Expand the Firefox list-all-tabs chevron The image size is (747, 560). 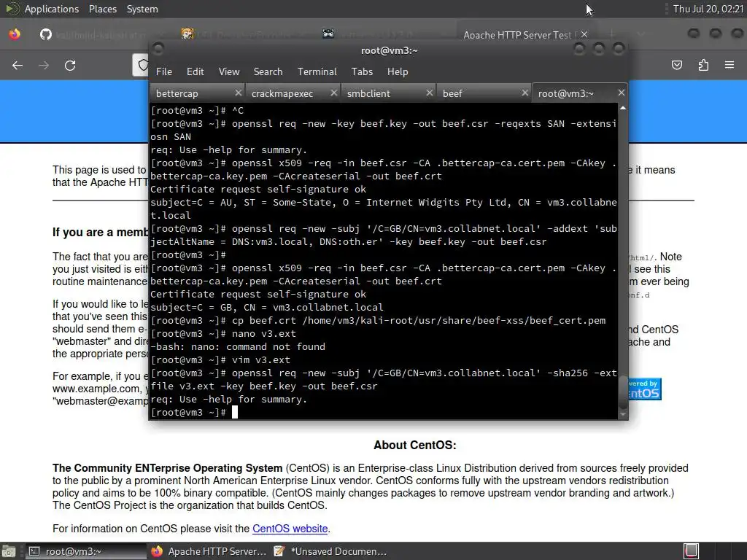click(x=641, y=34)
